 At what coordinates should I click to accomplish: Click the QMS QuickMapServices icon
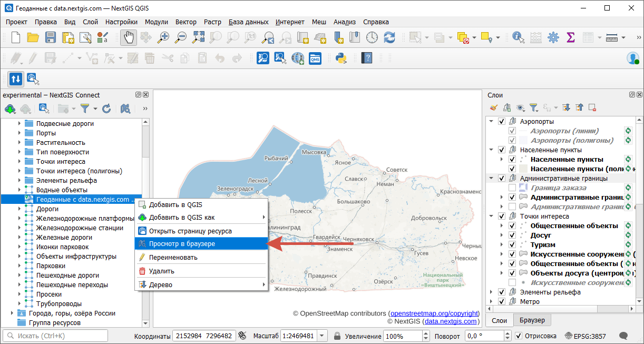(x=315, y=58)
